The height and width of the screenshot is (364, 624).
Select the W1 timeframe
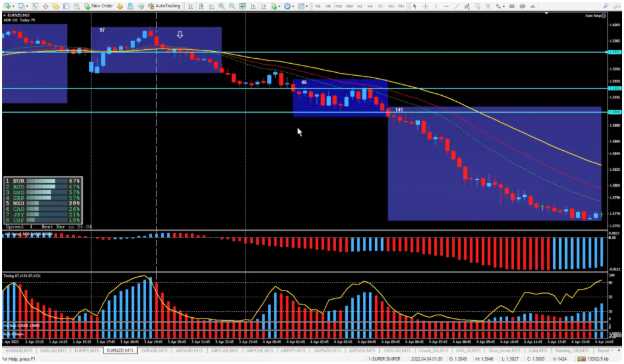tap(391, 6)
